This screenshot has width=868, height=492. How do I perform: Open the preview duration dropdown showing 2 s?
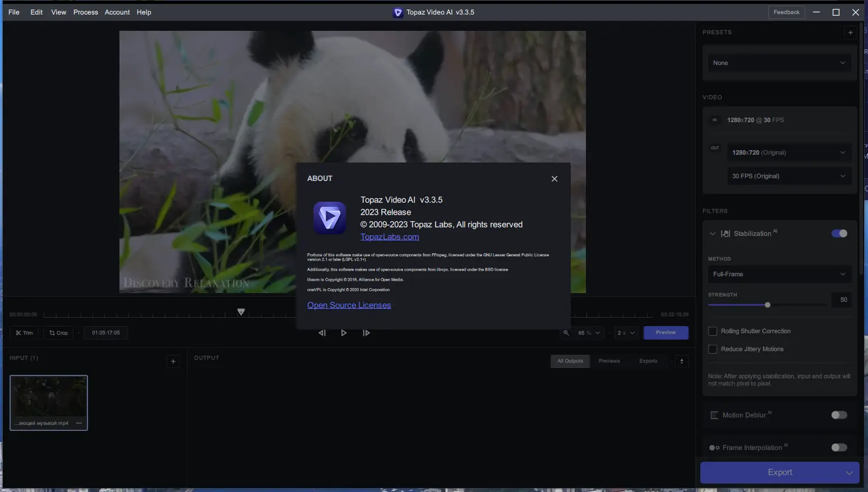click(x=626, y=333)
